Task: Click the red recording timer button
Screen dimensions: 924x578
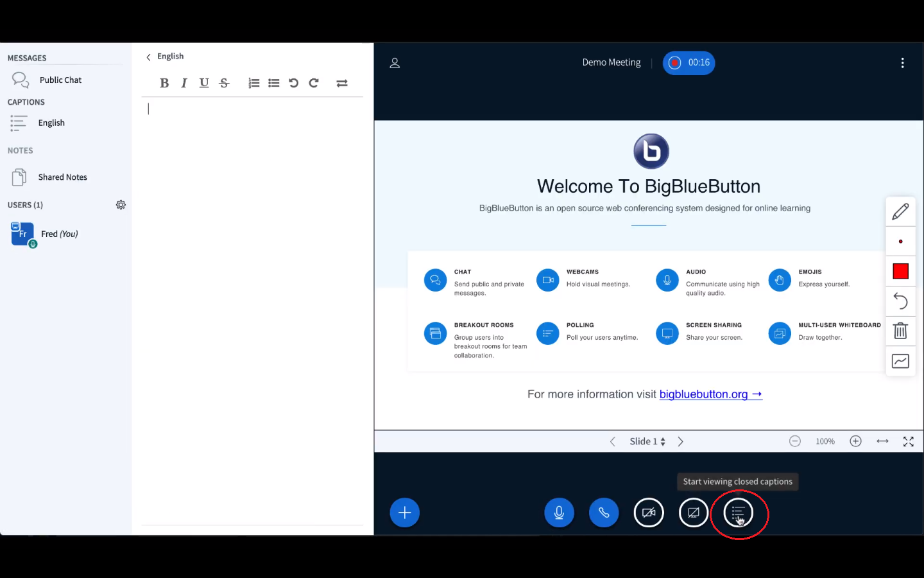Action: pos(689,63)
